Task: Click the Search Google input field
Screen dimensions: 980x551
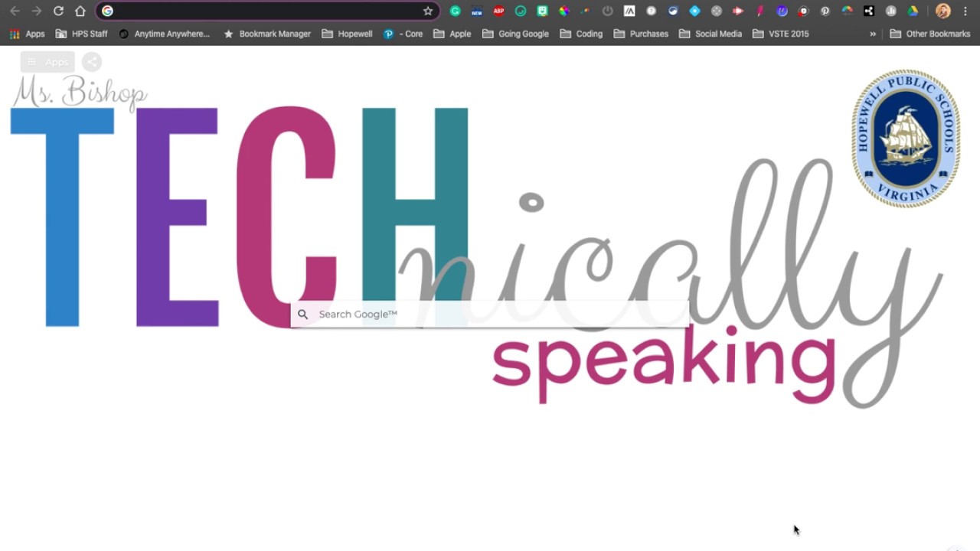Action: (x=490, y=314)
